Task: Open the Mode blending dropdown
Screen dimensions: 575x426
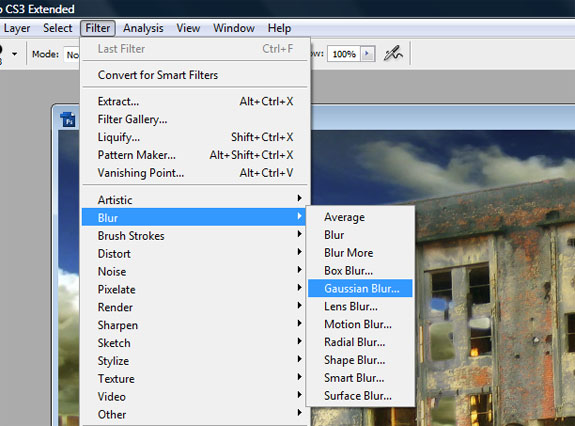Action: coord(72,55)
